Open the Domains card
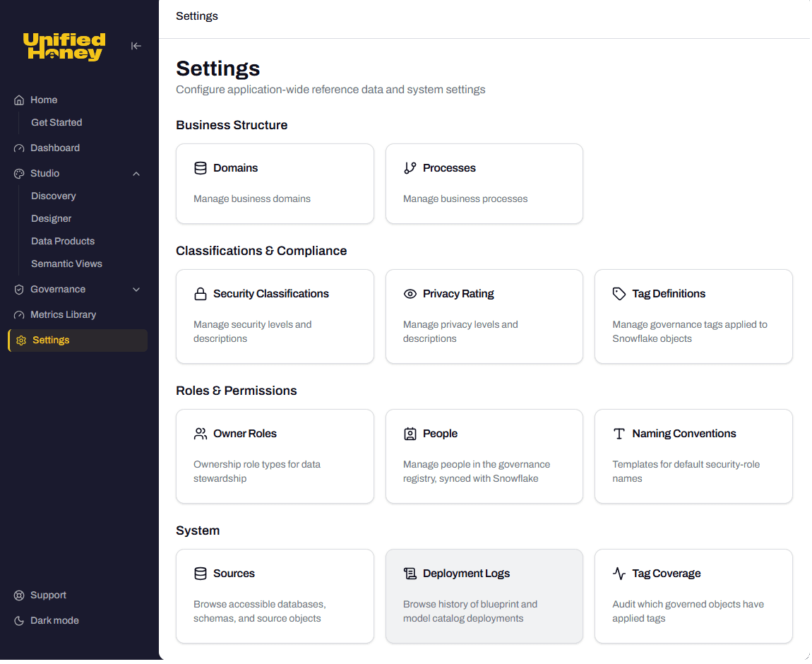 pyautogui.click(x=275, y=184)
